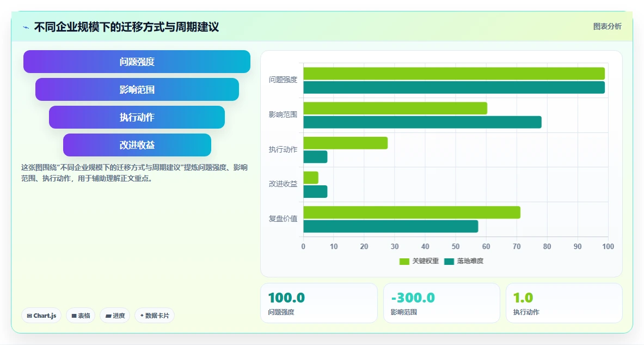Select the 改进收益 funnel stage
The height and width of the screenshot is (345, 644).
(x=137, y=145)
